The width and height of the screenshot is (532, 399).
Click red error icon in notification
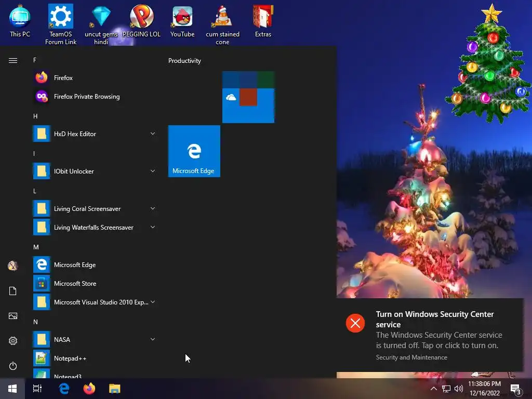(x=355, y=323)
